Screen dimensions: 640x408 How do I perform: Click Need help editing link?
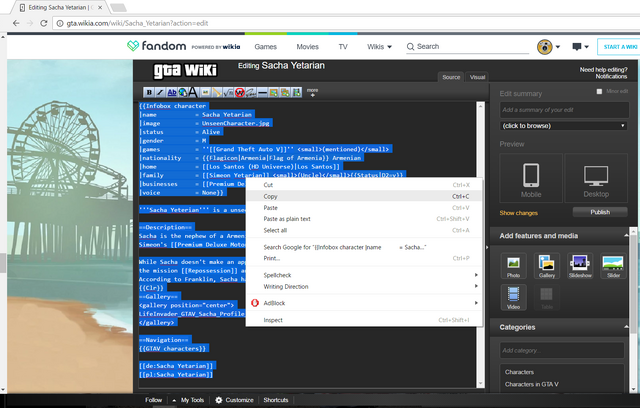604,70
